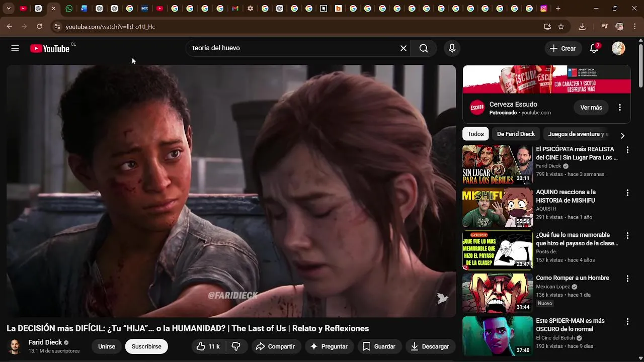This screenshot has height=362, width=644.
Task: Click the video player to pause
Action: 231,191
